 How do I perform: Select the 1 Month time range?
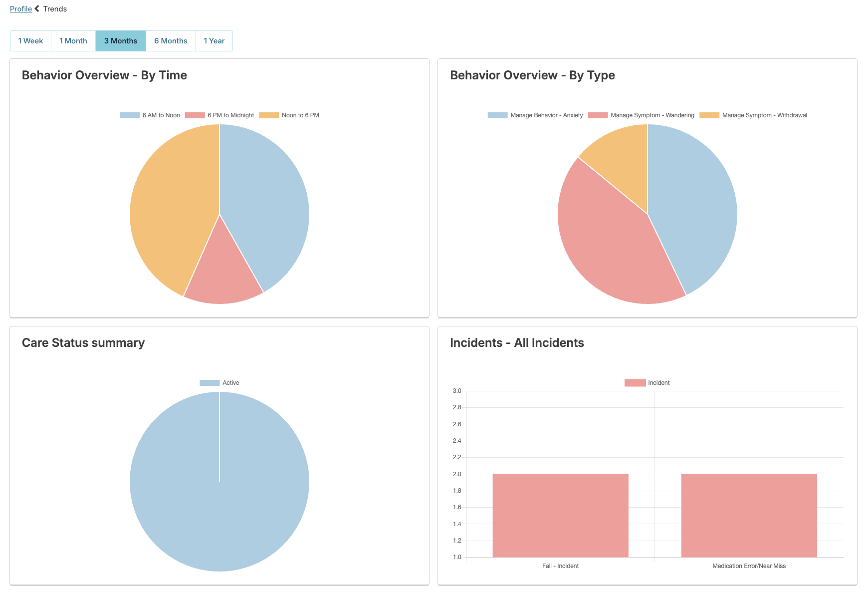click(73, 41)
